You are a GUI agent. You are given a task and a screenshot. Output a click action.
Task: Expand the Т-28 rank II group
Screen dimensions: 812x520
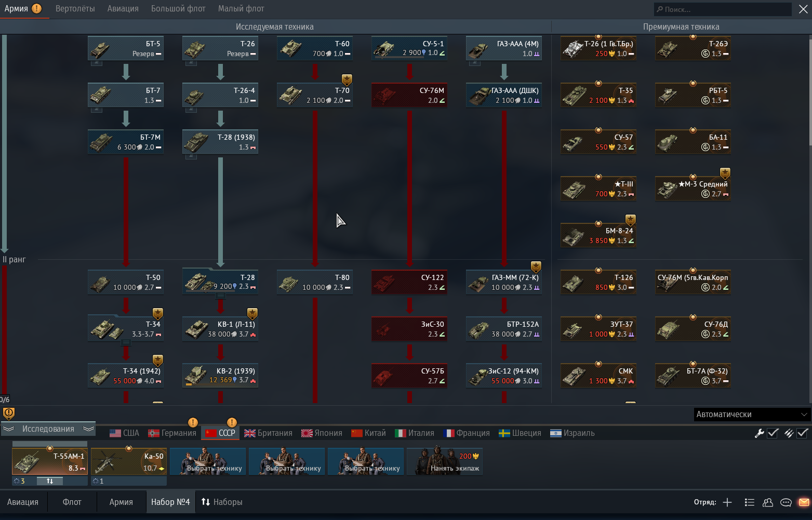coord(220,296)
